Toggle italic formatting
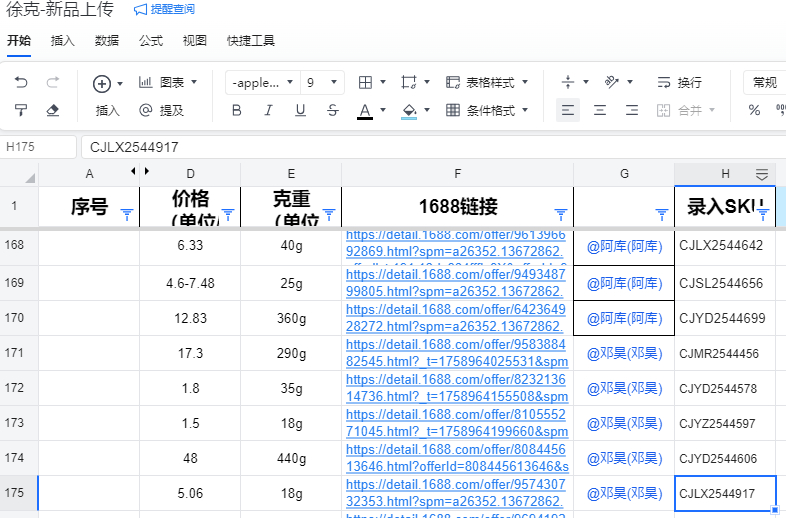The height and width of the screenshot is (518, 786). point(268,110)
